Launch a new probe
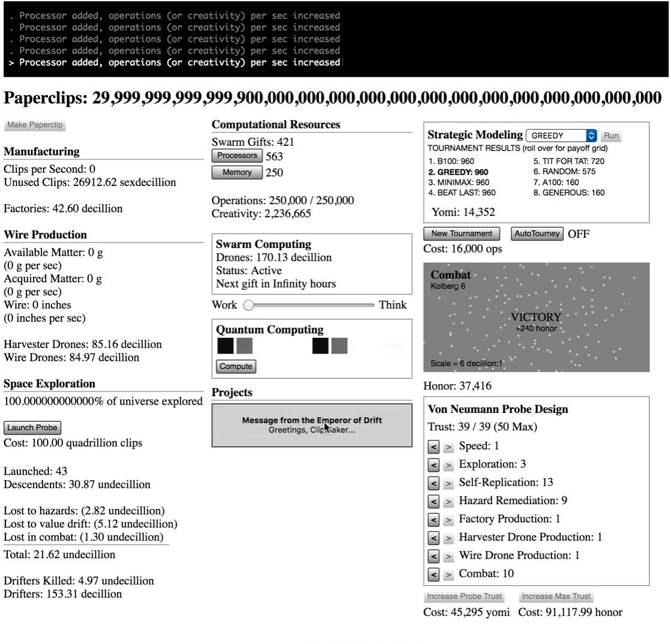Viewport: 671px width, 644px height. click(32, 428)
